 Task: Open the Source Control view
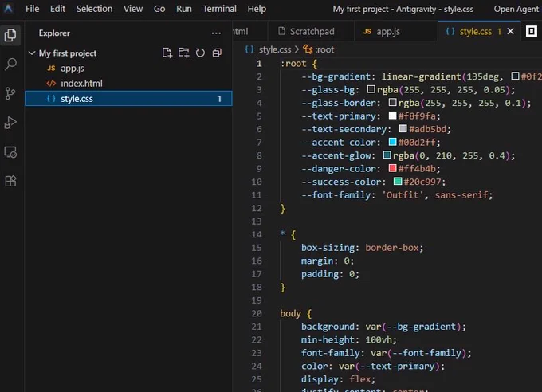point(10,93)
